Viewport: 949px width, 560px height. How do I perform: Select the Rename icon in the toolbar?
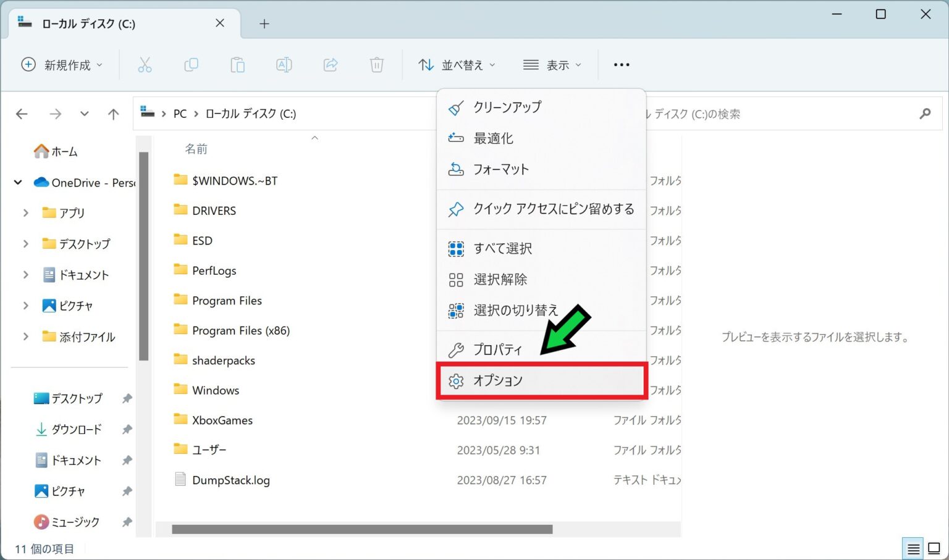[x=284, y=64]
